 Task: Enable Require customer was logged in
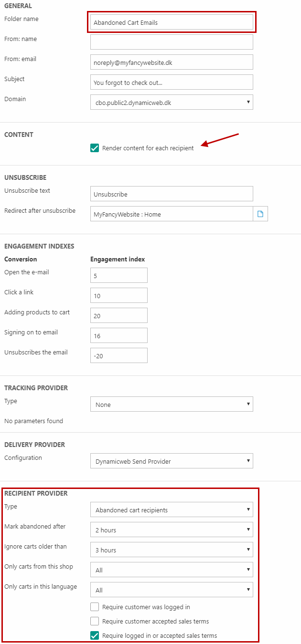(95, 607)
